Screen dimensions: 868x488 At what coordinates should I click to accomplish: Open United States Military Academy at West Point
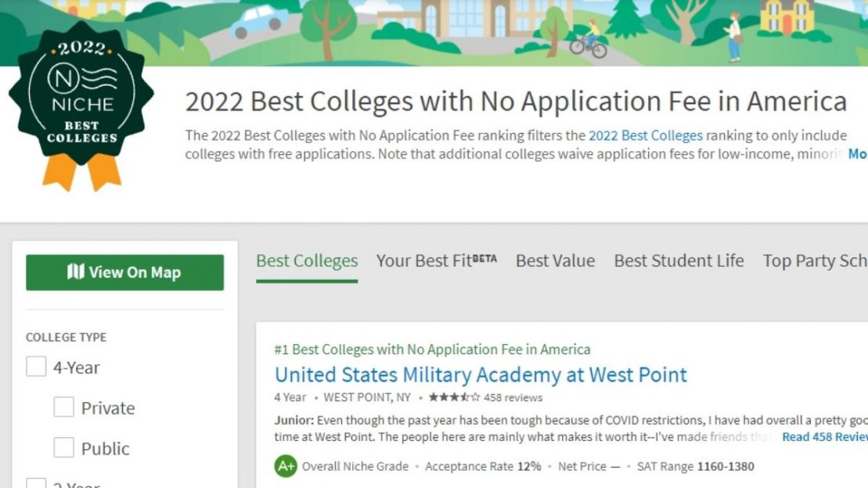481,375
